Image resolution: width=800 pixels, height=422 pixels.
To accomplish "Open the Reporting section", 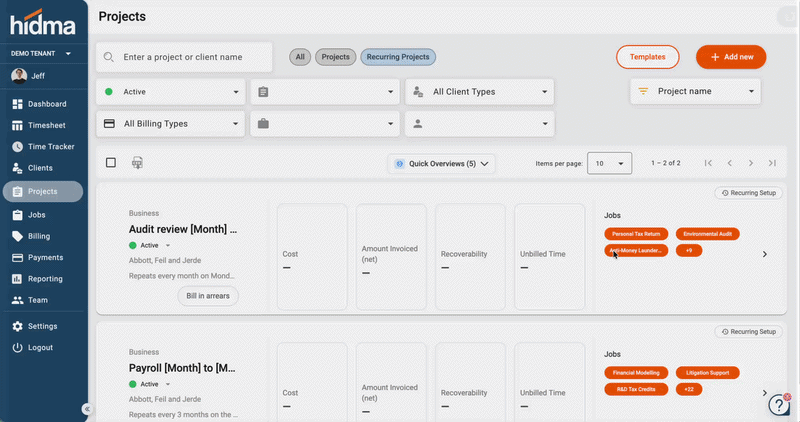I will click(45, 279).
